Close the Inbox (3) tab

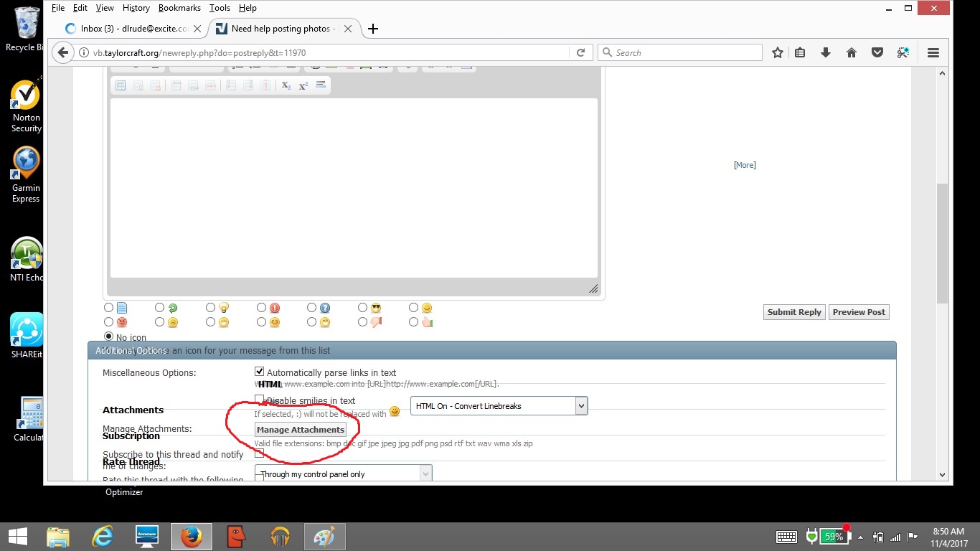[x=197, y=29]
